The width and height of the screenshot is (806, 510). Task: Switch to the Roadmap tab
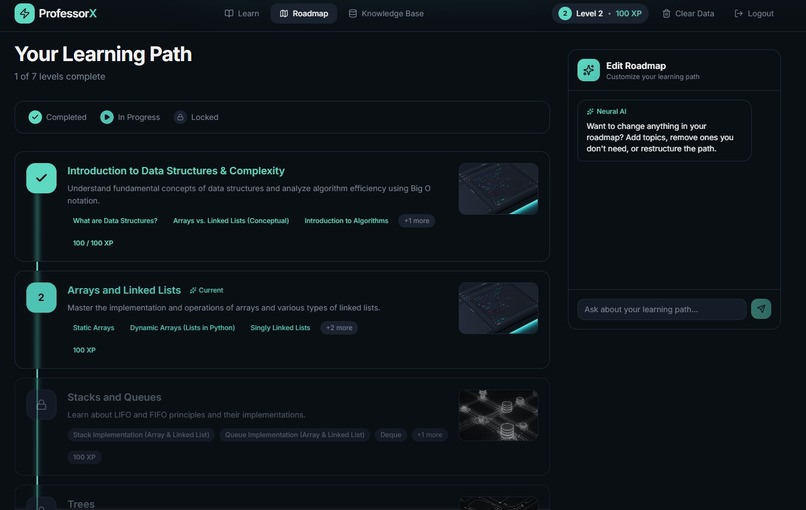click(x=304, y=13)
